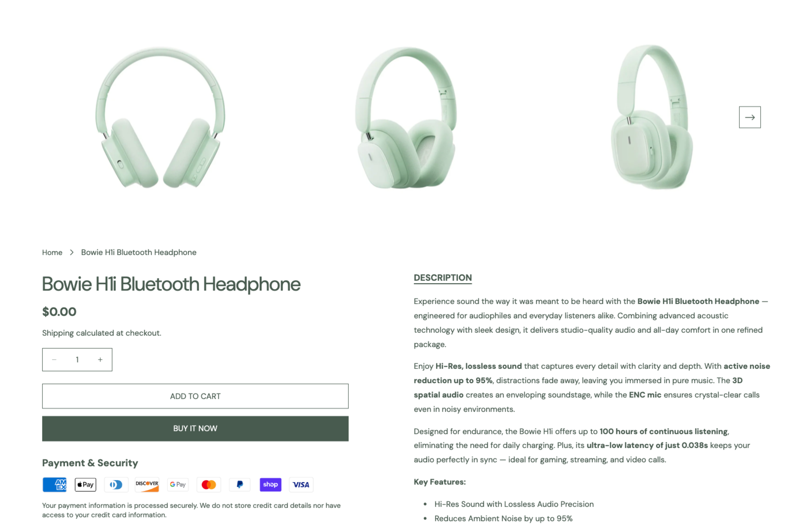812x526 pixels.
Task: Open the front-view headphone image
Action: (160, 117)
